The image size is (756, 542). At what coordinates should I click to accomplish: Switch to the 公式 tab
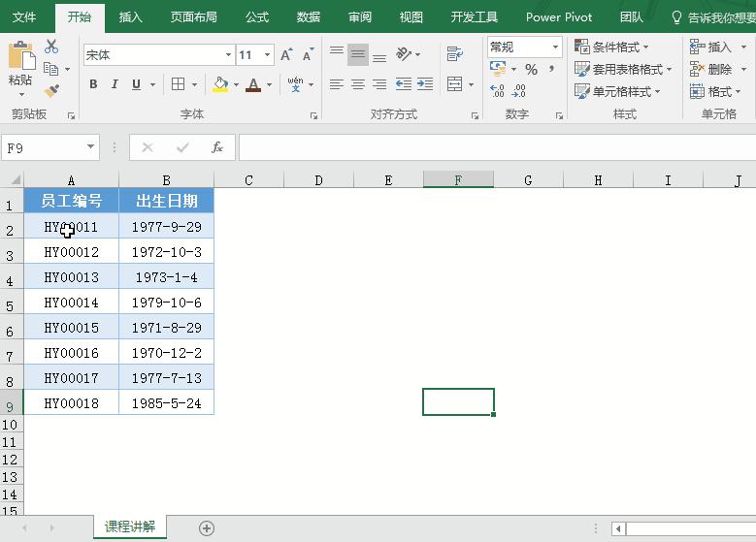[257, 17]
